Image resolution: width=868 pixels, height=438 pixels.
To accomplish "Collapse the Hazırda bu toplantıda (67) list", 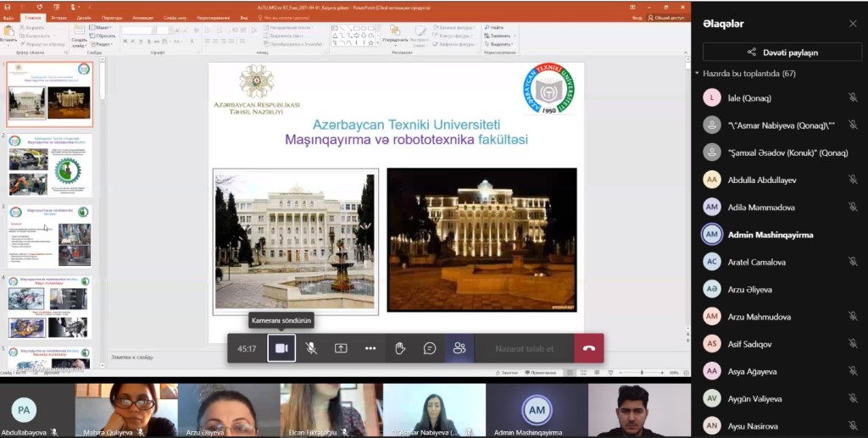I will tap(697, 73).
